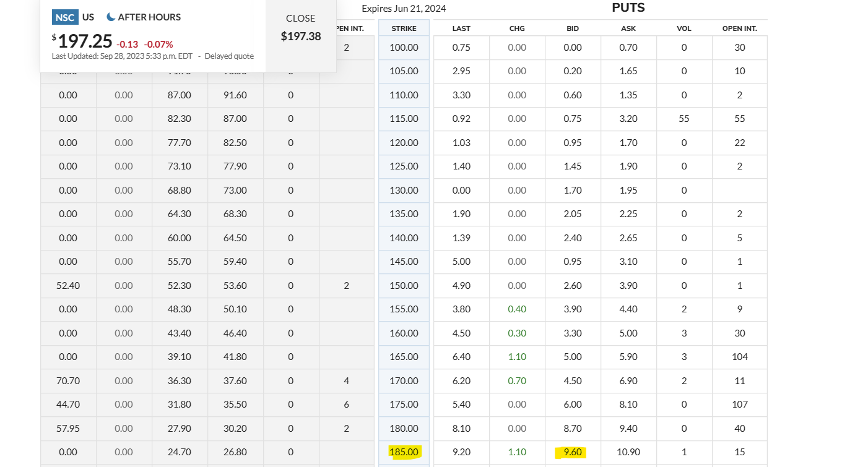Click the 197.25 after-hours price
The height and width of the screenshot is (467, 868).
85,41
